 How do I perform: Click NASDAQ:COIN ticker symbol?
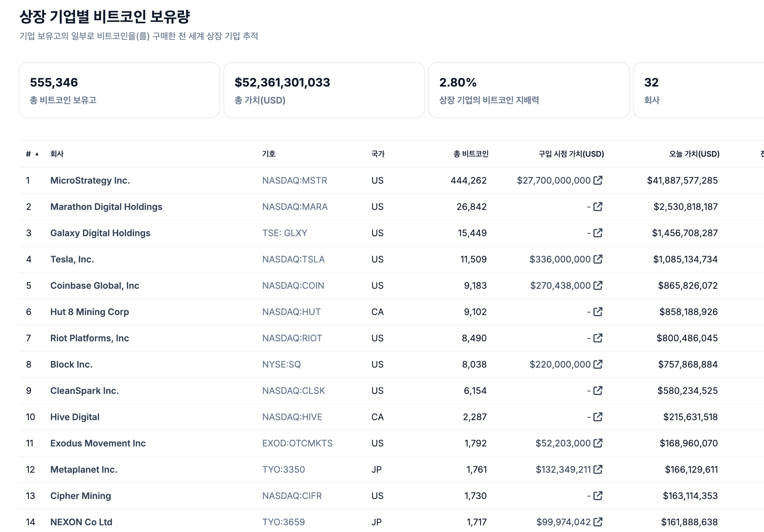pyautogui.click(x=293, y=286)
